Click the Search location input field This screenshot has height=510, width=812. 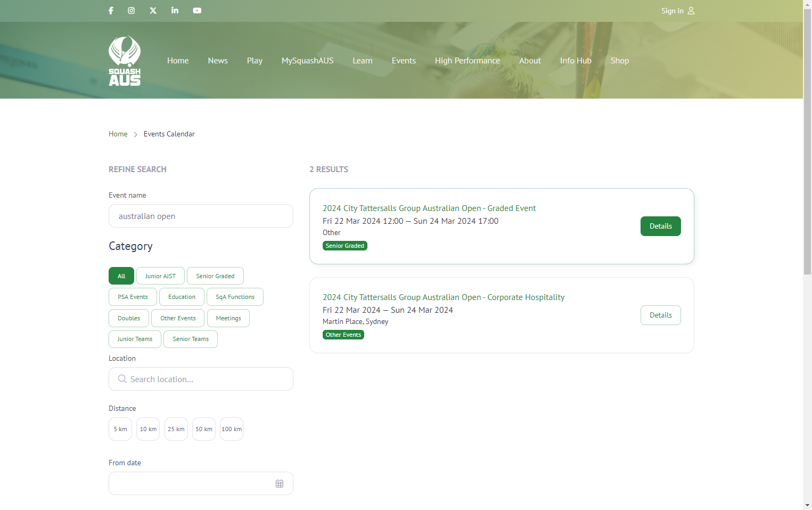pyautogui.click(x=201, y=379)
